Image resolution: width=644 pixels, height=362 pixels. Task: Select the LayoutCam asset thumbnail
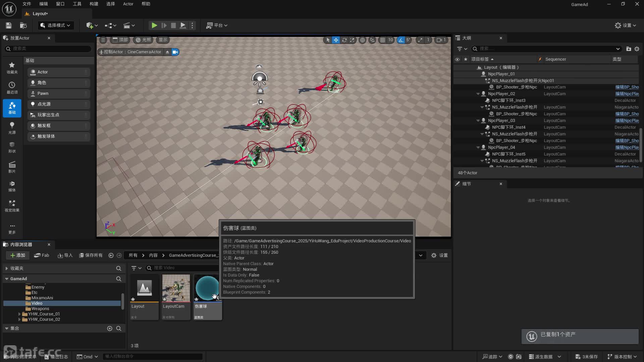[x=176, y=288]
